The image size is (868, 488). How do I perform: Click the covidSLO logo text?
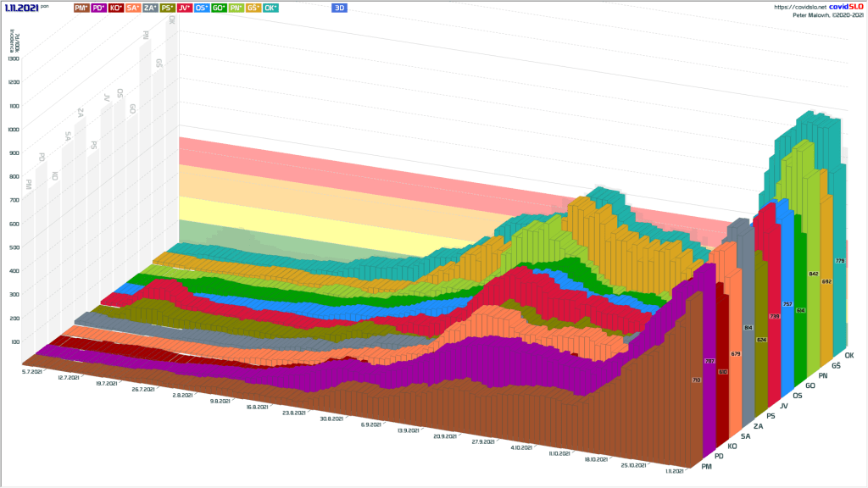(x=845, y=6)
